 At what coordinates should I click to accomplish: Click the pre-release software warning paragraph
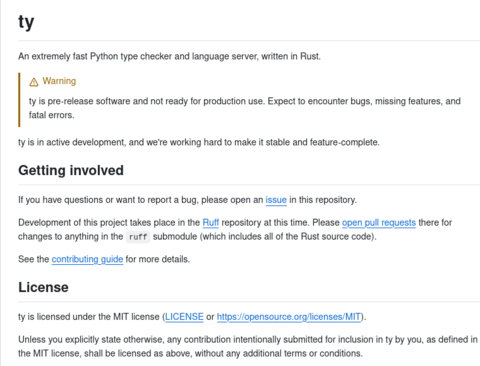coord(245,108)
